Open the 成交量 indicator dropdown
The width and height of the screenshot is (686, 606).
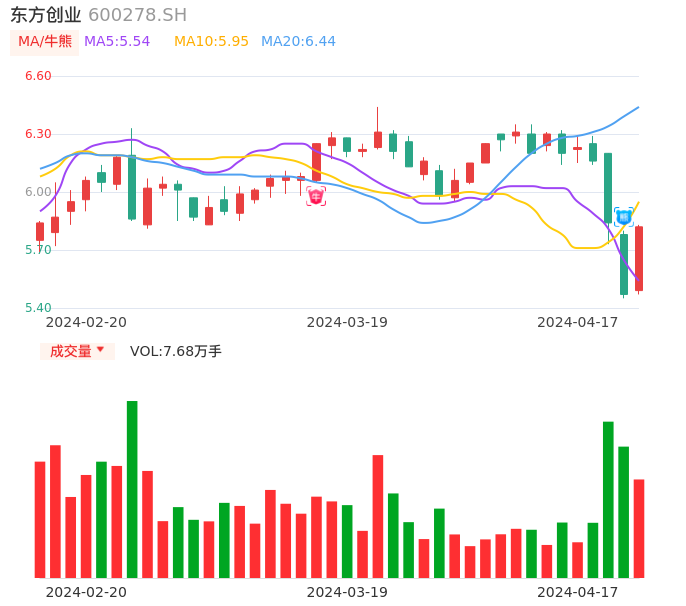77,351
